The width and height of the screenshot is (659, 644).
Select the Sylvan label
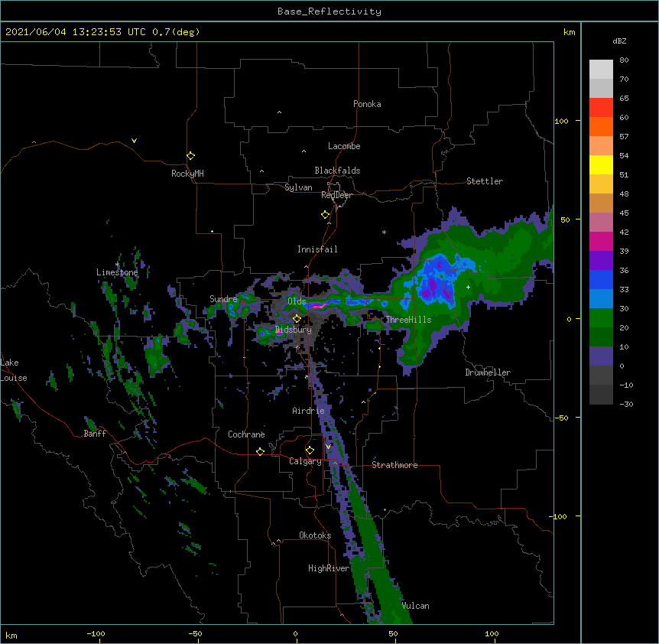(298, 187)
